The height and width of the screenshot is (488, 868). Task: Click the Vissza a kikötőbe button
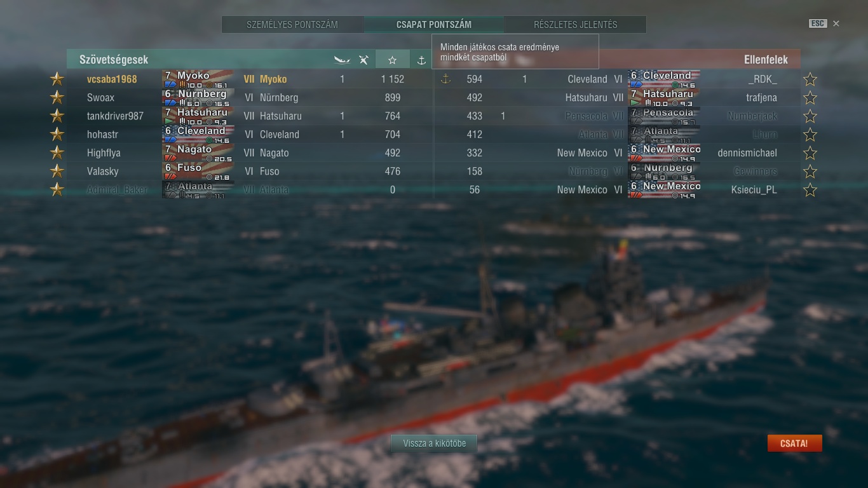[434, 444]
